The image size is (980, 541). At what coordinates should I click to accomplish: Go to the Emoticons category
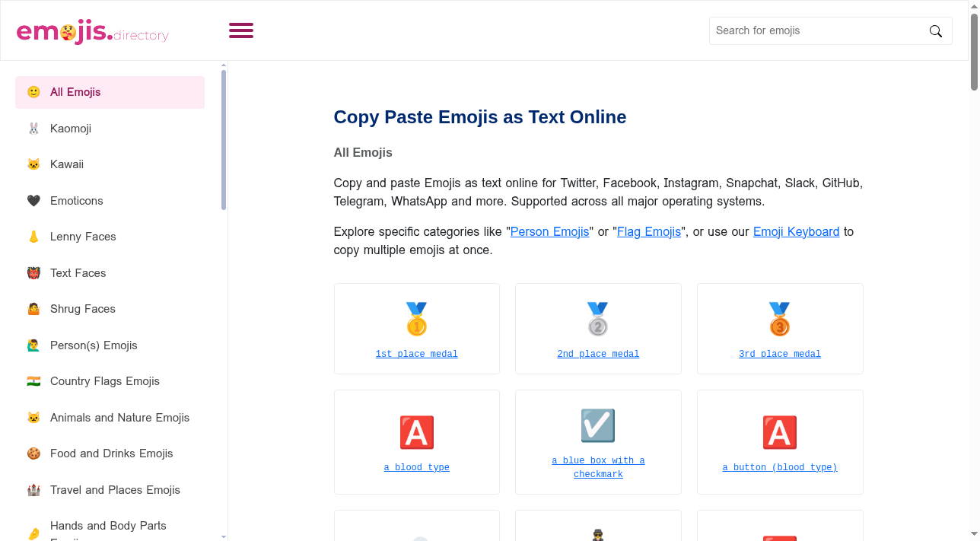click(110, 201)
